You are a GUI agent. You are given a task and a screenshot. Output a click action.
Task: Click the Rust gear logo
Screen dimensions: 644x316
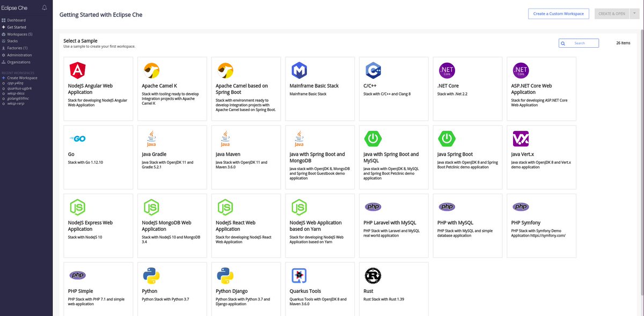coord(373,275)
